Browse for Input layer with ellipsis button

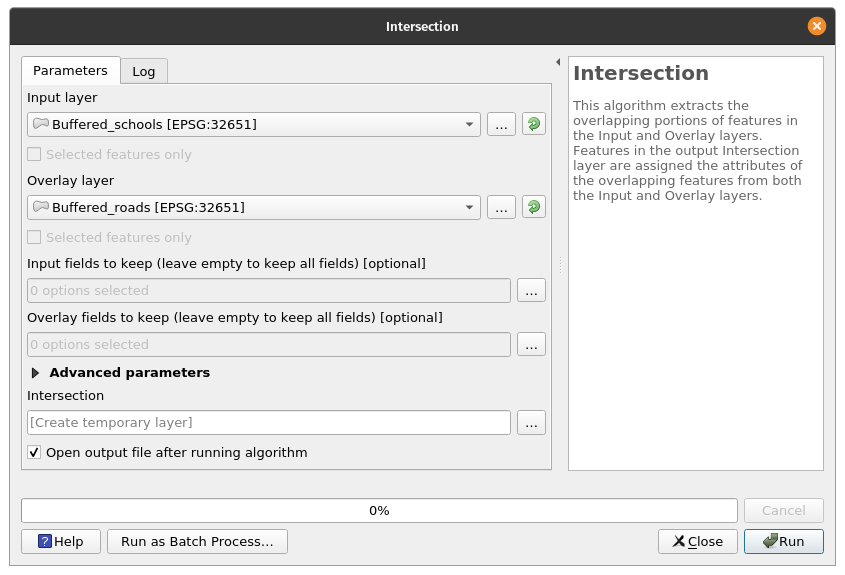coord(501,124)
